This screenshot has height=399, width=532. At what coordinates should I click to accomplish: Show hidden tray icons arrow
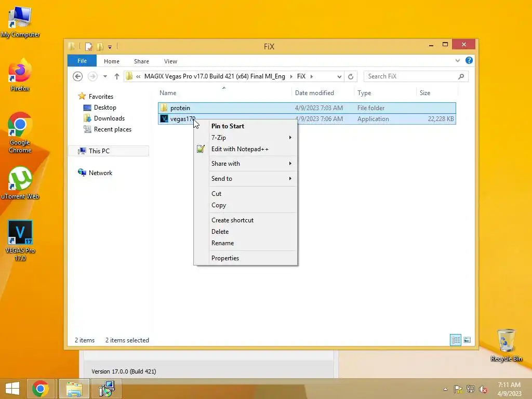pos(445,389)
